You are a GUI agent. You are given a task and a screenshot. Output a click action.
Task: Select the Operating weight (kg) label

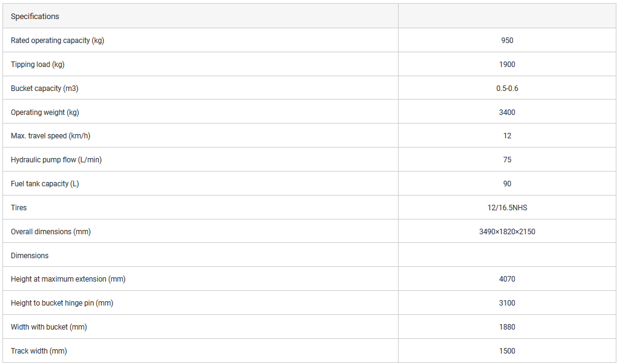[x=45, y=113]
